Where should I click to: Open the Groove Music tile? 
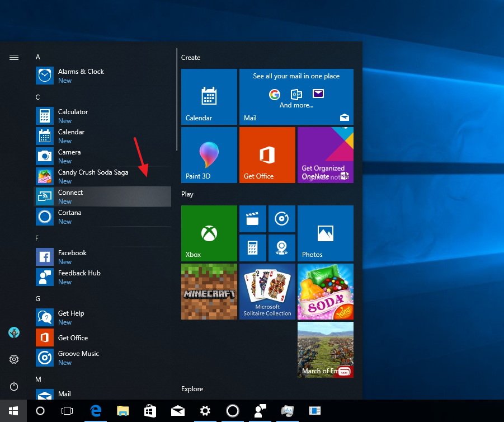pos(281,219)
